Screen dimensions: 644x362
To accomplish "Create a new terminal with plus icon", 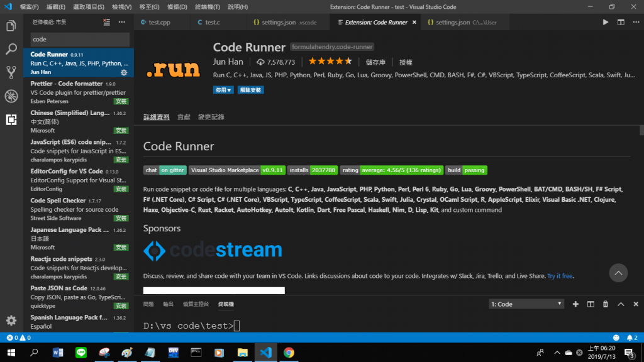I will coord(575,304).
